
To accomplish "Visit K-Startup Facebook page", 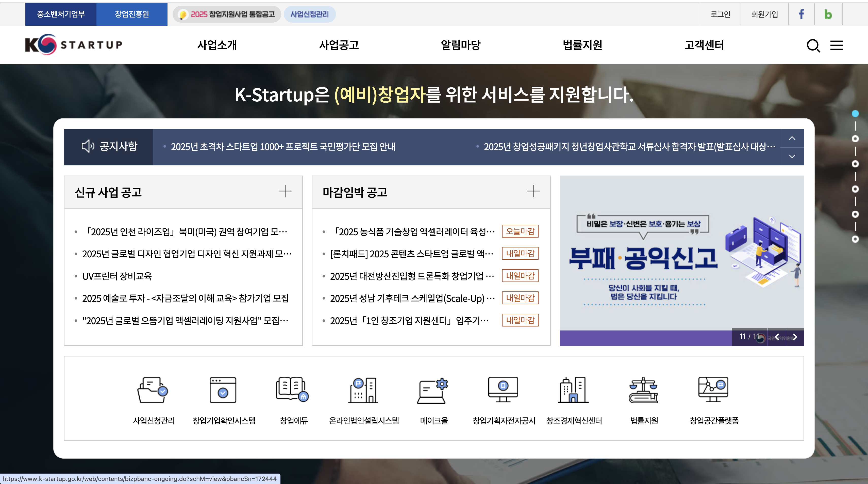I will click(x=802, y=14).
